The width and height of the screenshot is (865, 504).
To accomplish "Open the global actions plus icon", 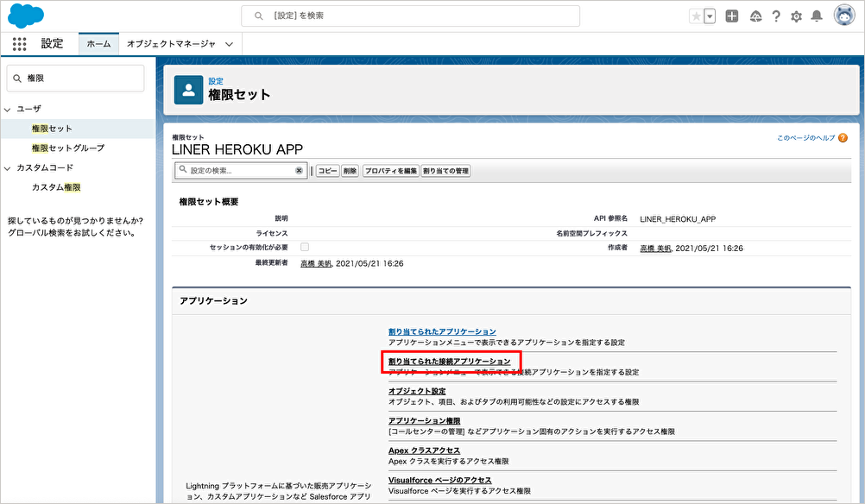I will [732, 16].
